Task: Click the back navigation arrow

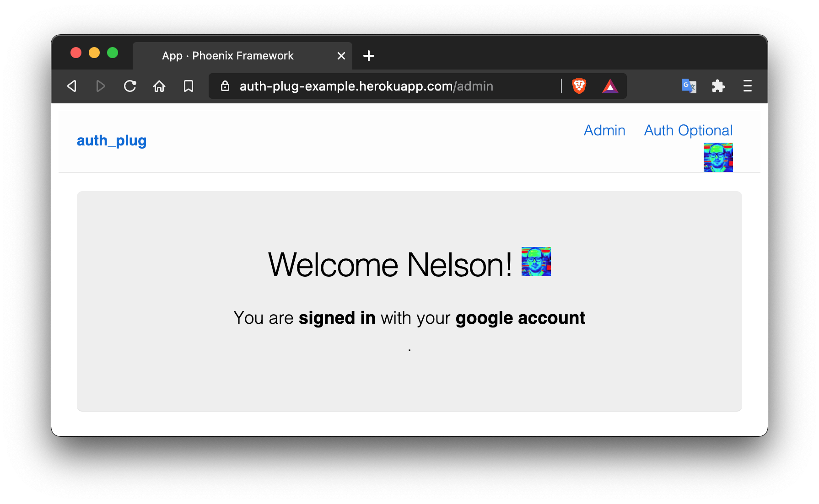Action: pyautogui.click(x=72, y=86)
